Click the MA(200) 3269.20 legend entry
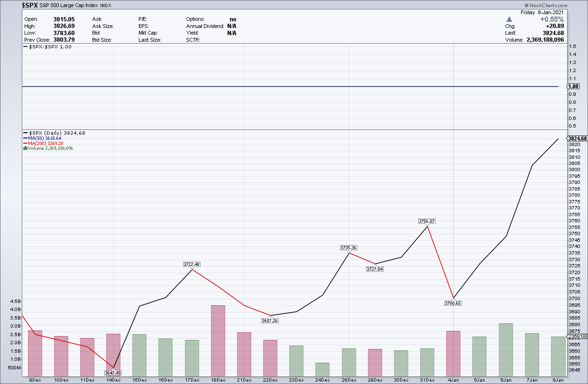 click(x=44, y=143)
